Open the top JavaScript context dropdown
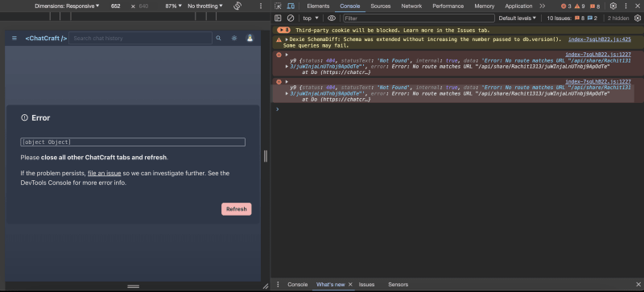 [x=311, y=18]
